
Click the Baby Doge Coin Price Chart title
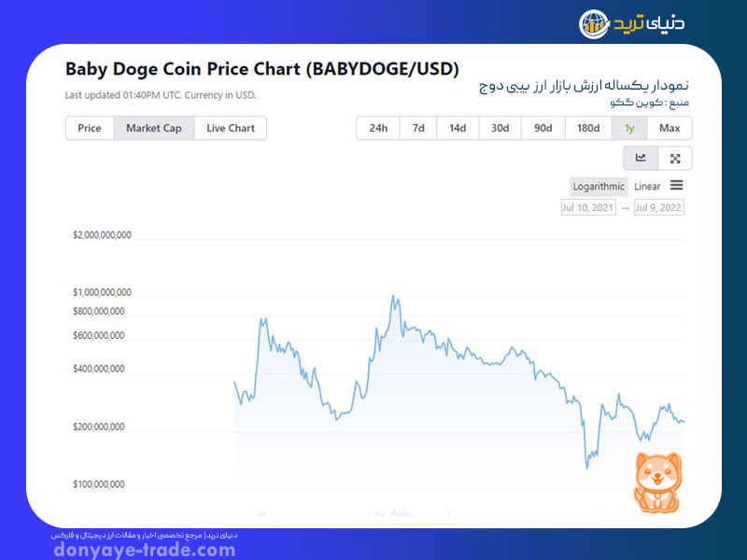pyautogui.click(x=262, y=69)
